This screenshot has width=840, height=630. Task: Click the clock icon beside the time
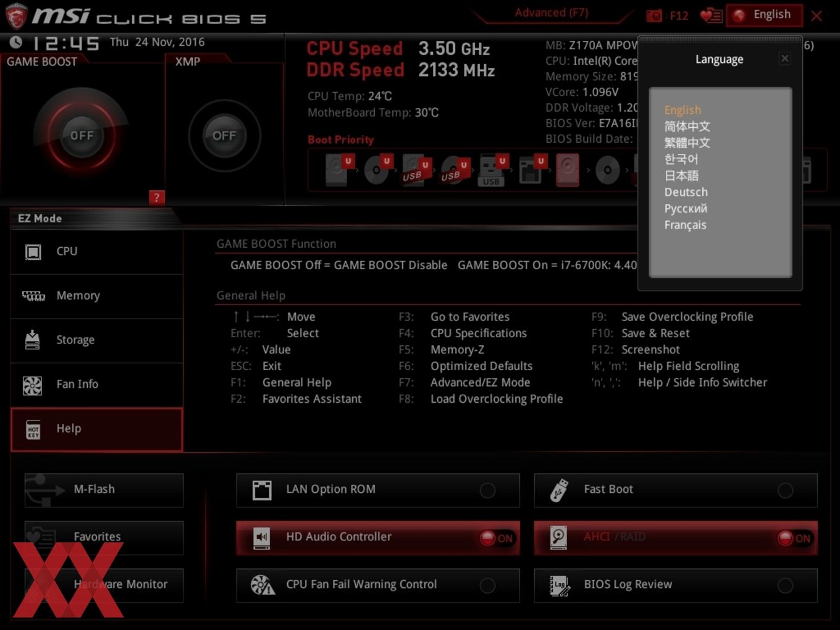coord(16,43)
